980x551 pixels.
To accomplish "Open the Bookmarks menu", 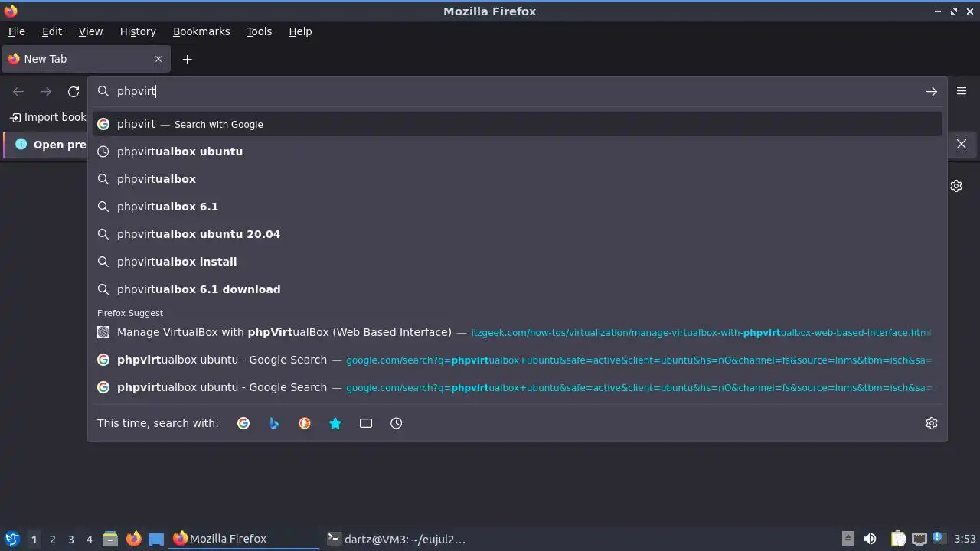I will click(x=201, y=31).
